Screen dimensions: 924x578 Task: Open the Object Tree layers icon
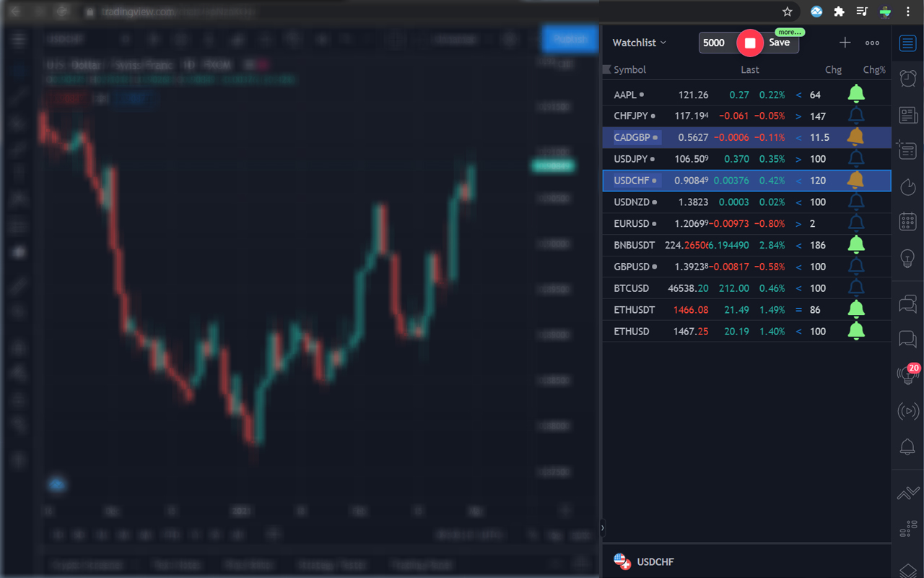907,569
